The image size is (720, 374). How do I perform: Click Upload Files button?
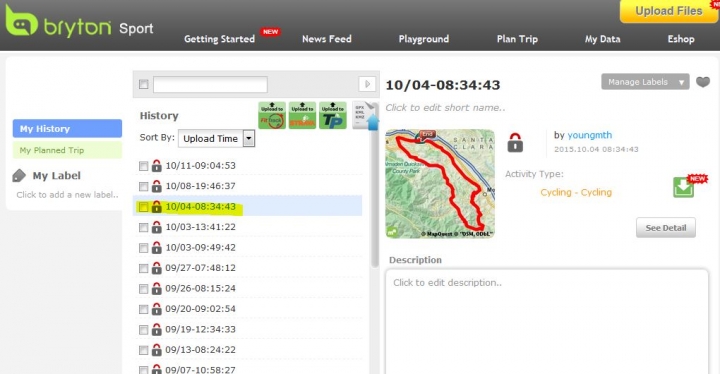[x=669, y=11]
